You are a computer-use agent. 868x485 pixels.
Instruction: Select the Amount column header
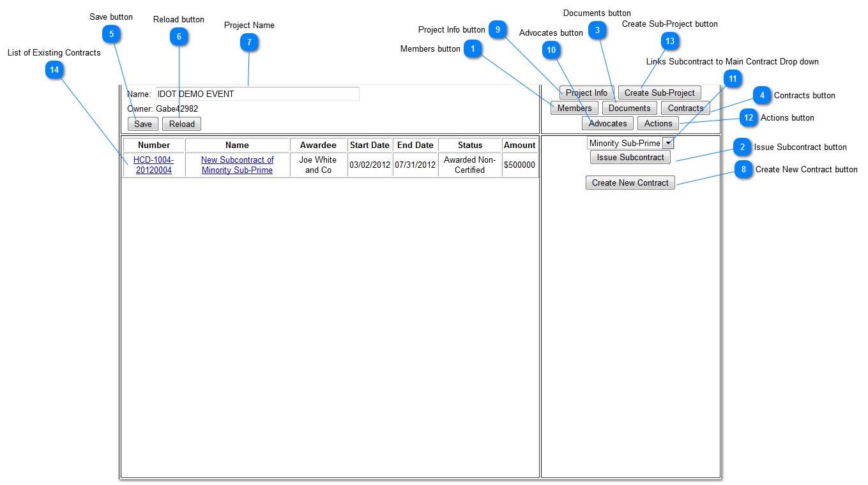click(x=520, y=145)
